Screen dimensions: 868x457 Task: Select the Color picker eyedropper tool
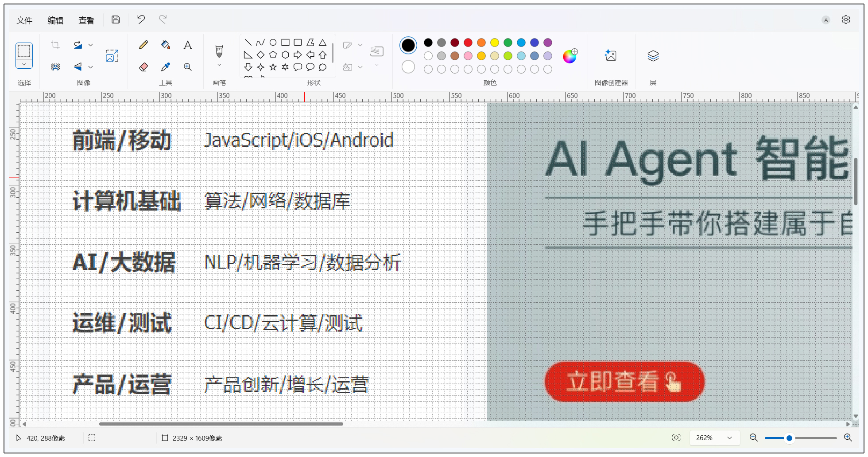166,67
